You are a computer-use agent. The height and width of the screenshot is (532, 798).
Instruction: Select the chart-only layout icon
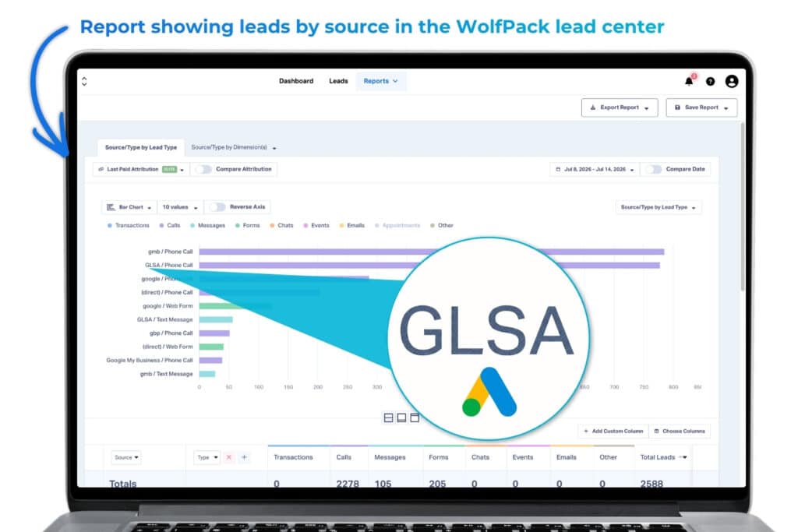point(401,417)
